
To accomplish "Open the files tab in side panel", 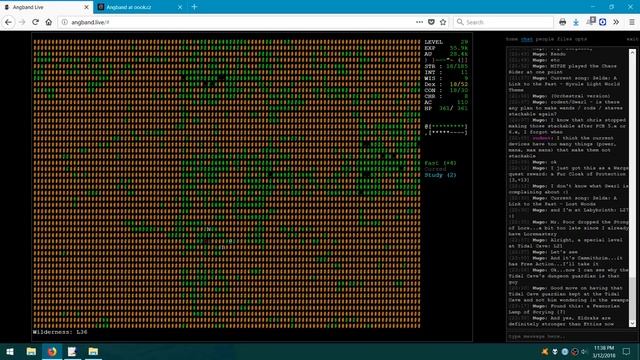I will coord(564,39).
